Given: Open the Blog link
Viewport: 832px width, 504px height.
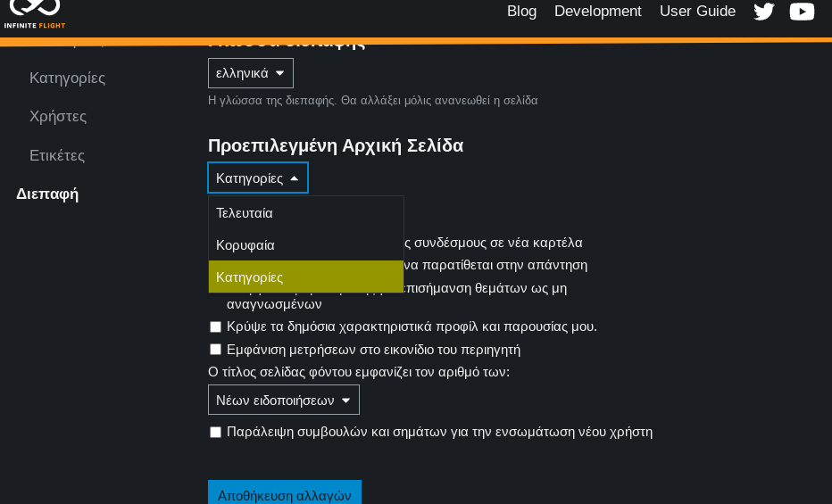Looking at the screenshot, I should pos(521,12).
